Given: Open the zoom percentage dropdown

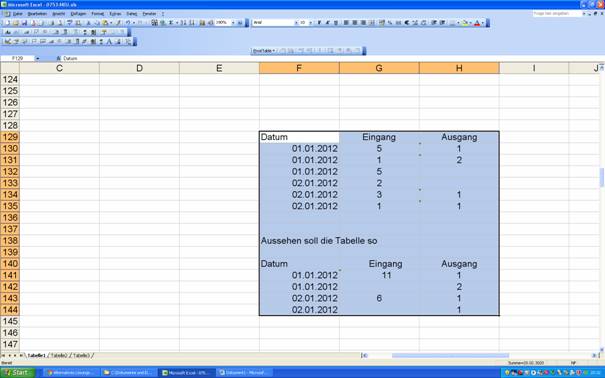Looking at the screenshot, I should pos(233,23).
